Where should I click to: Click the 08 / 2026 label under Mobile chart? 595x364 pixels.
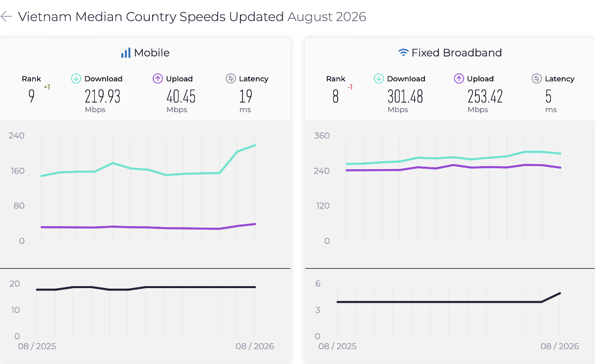pos(255,346)
